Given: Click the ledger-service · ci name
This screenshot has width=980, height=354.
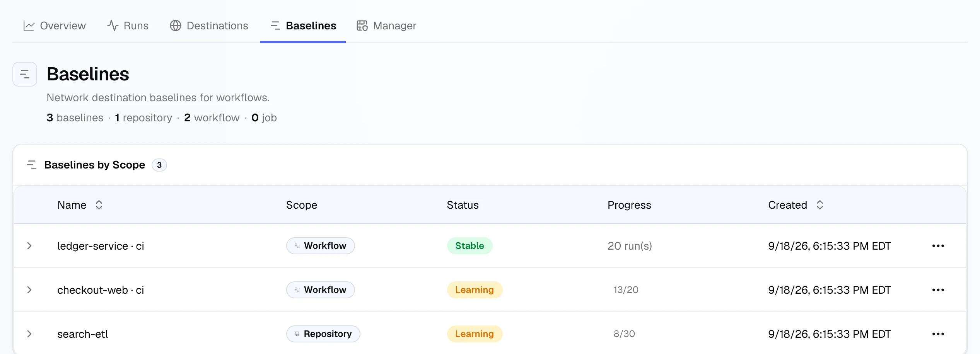Looking at the screenshot, I should [x=101, y=246].
